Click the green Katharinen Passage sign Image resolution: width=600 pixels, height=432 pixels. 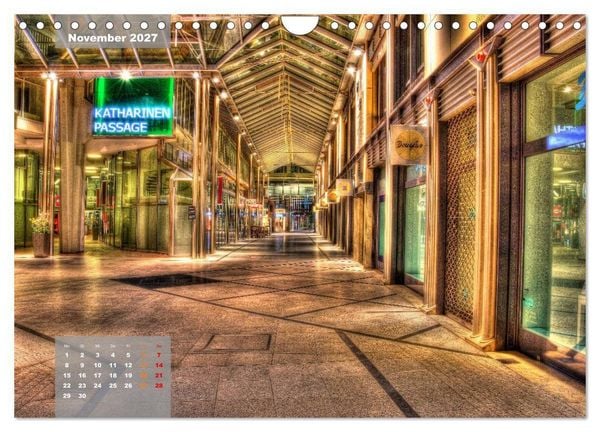point(133,107)
